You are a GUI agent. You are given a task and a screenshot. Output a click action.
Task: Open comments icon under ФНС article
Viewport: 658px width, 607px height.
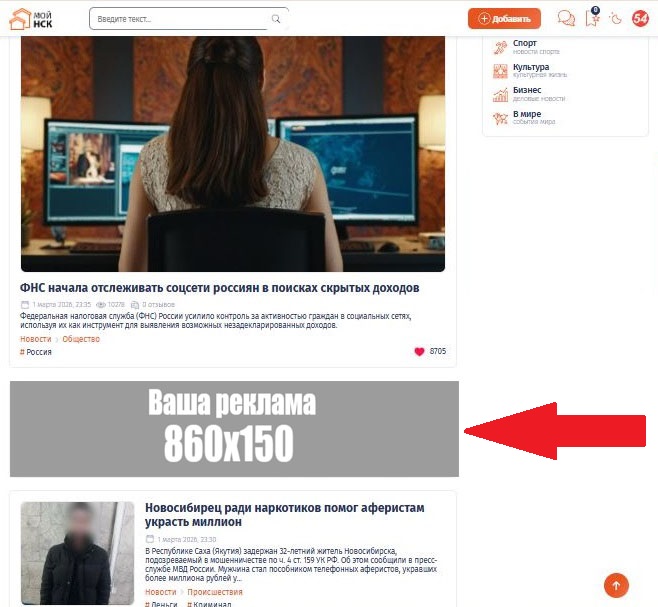click(x=135, y=305)
